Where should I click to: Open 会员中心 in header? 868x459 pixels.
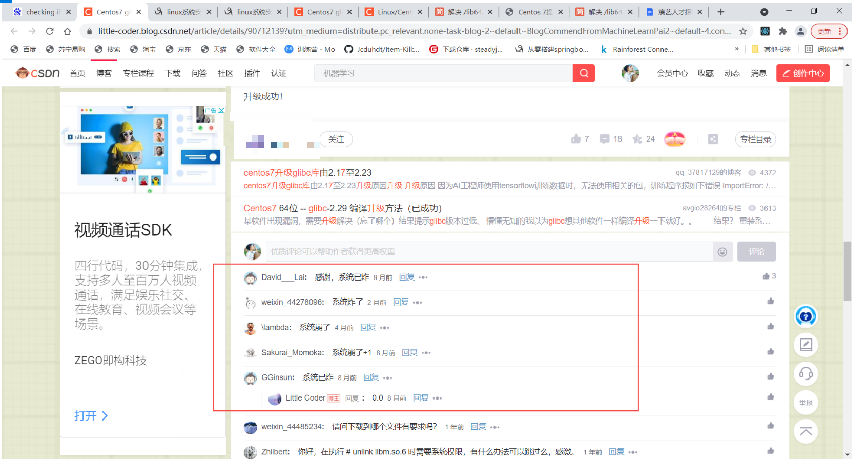pyautogui.click(x=672, y=73)
